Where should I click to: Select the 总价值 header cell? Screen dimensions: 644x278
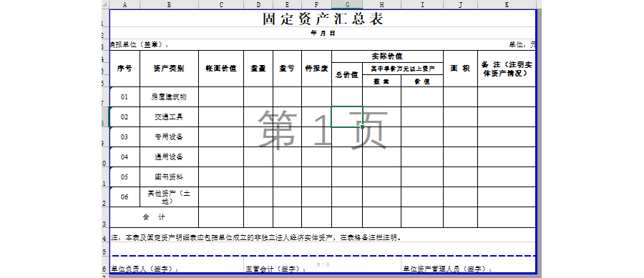(x=347, y=75)
